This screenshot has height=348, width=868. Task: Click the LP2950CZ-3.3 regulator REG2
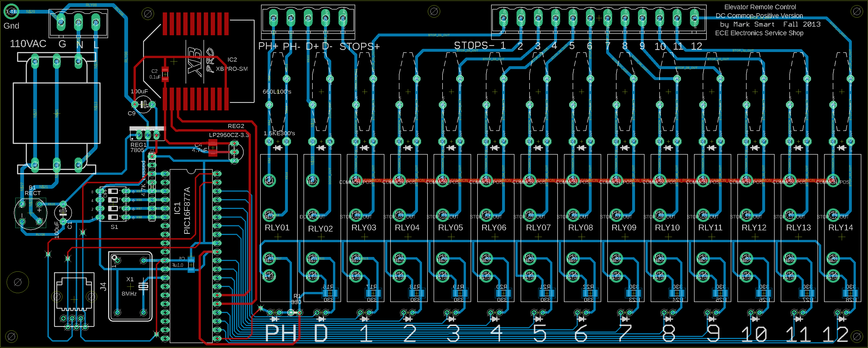point(235,152)
